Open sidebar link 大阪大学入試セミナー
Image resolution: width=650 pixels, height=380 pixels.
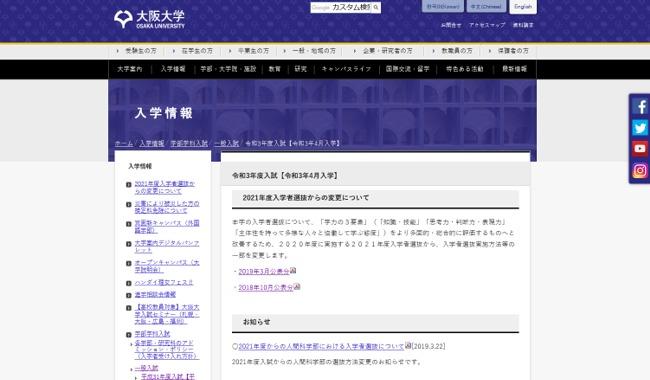coord(167,314)
